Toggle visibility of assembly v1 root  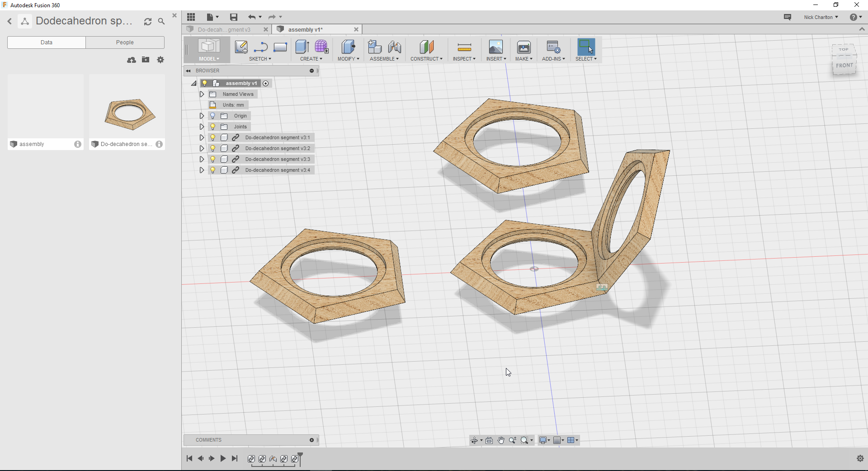[x=205, y=83]
